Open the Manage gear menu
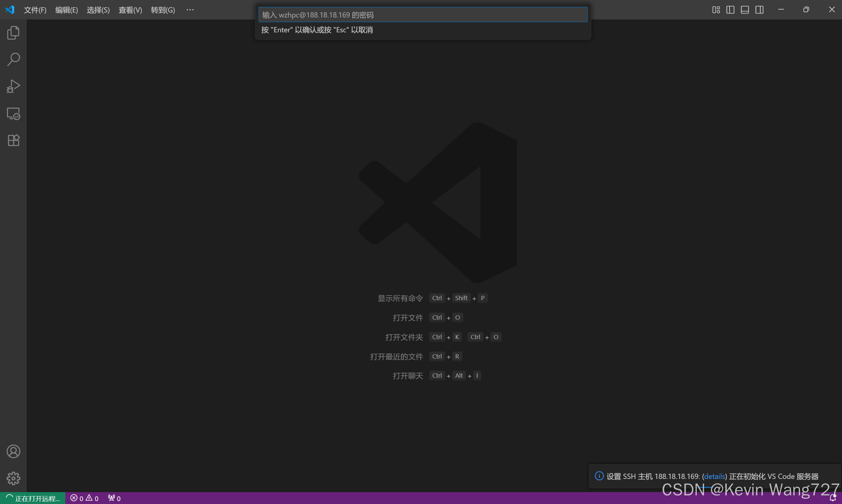 13,478
